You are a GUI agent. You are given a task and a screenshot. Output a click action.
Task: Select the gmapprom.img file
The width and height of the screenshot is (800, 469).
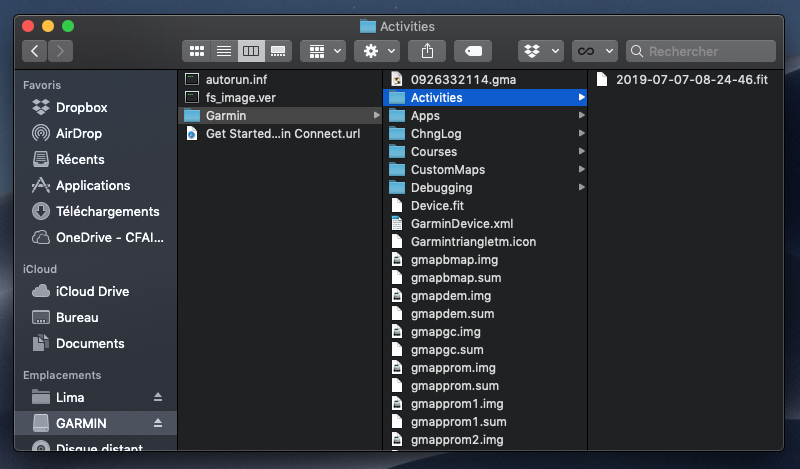[x=485, y=367]
